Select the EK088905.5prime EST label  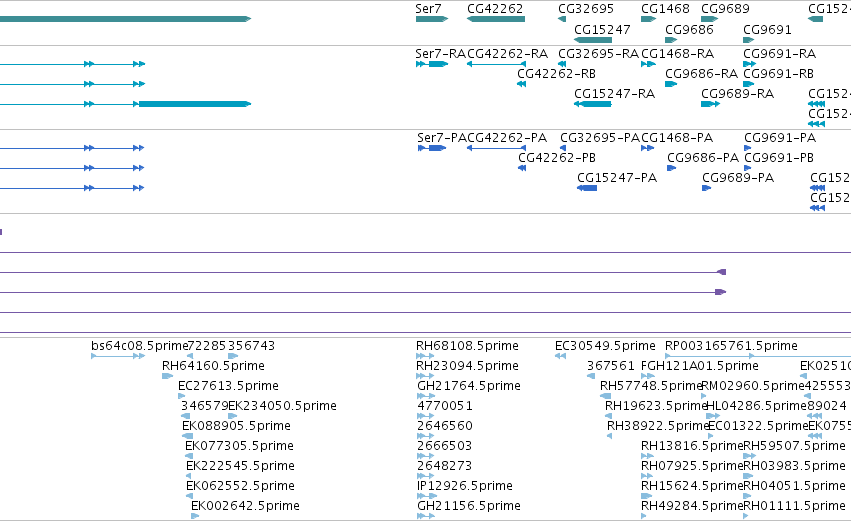point(237,426)
